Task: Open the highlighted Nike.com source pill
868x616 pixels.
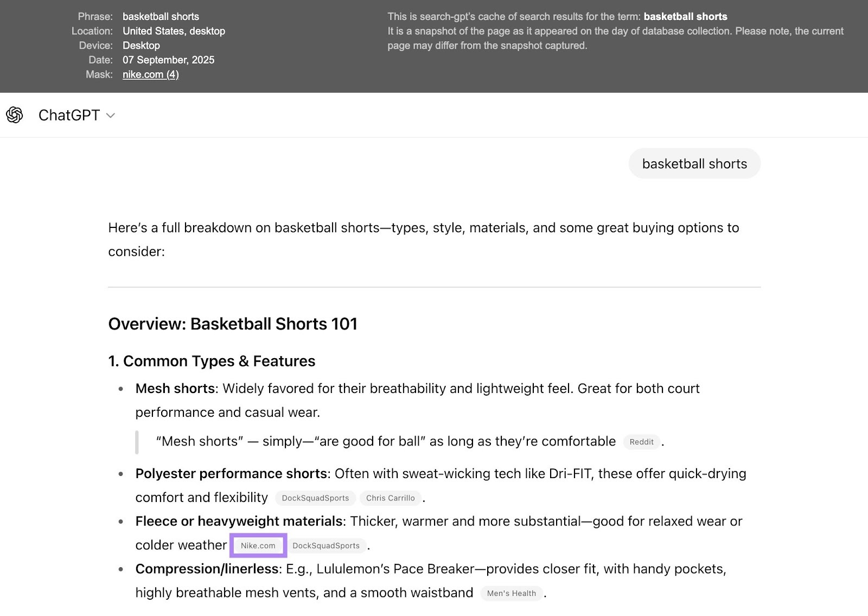Action: (x=258, y=545)
